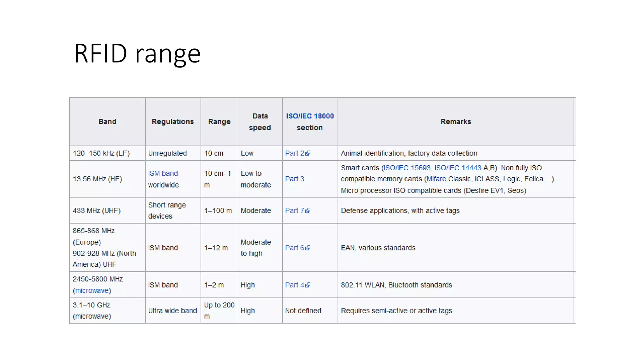The height and width of the screenshot is (362, 644).
Task: Click the 802.11 WLAN, Bluetooth standards remark
Action: coord(397,285)
